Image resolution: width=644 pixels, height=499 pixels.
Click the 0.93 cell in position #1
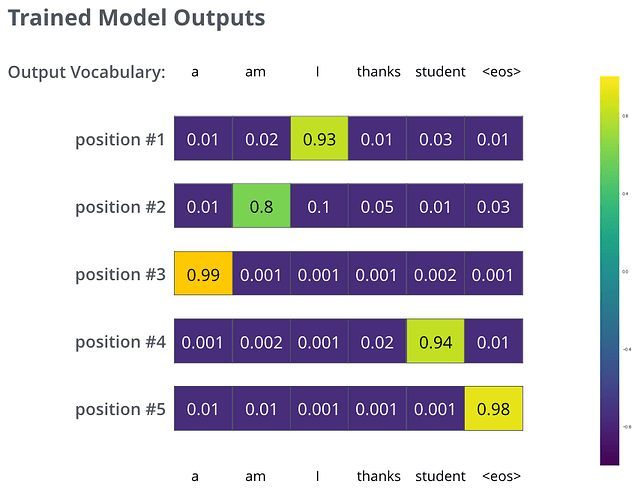tap(319, 139)
